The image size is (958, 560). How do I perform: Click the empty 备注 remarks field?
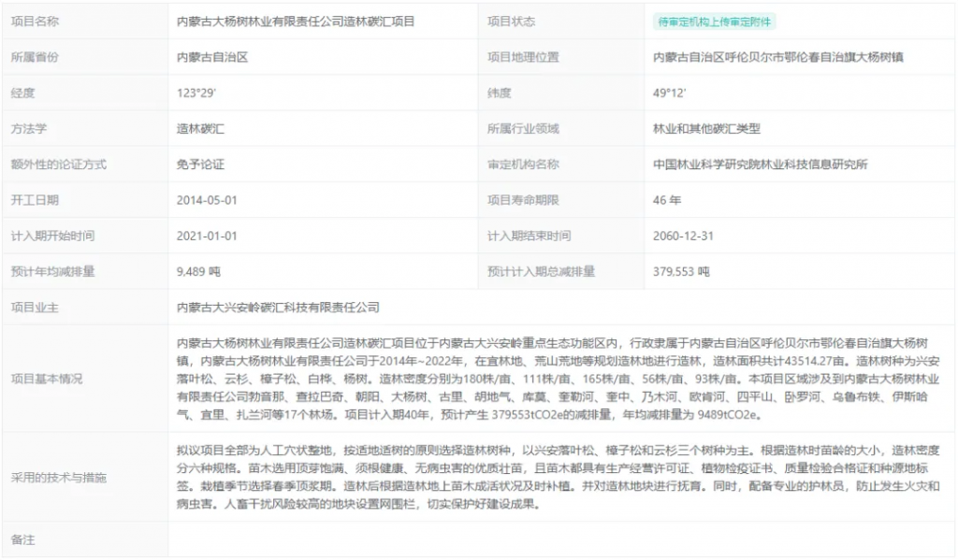coord(561,539)
